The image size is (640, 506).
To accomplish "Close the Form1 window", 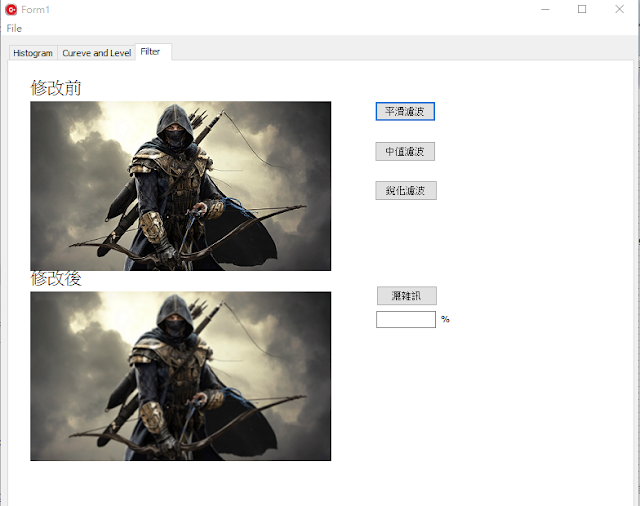I will (x=619, y=9).
